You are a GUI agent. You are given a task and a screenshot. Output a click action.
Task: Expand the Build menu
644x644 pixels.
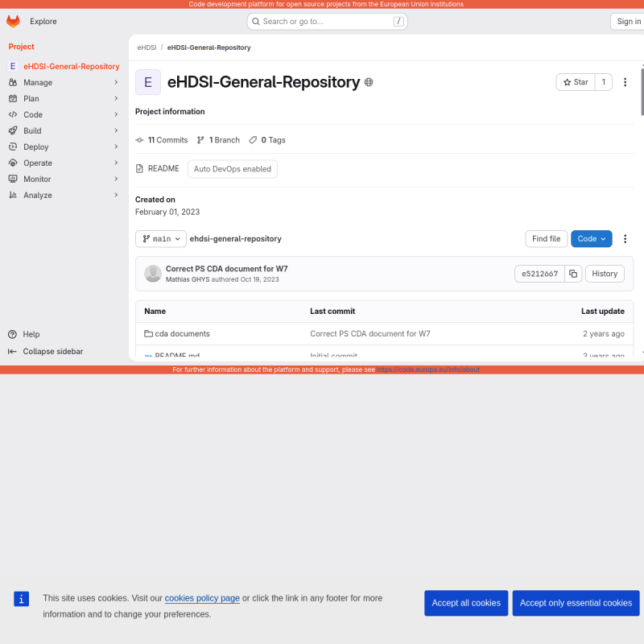[64, 130]
